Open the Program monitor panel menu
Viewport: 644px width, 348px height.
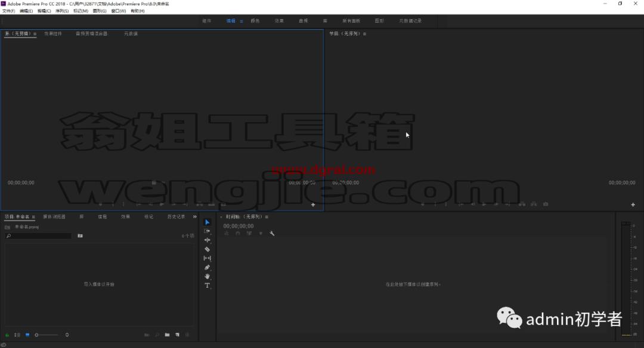(364, 33)
